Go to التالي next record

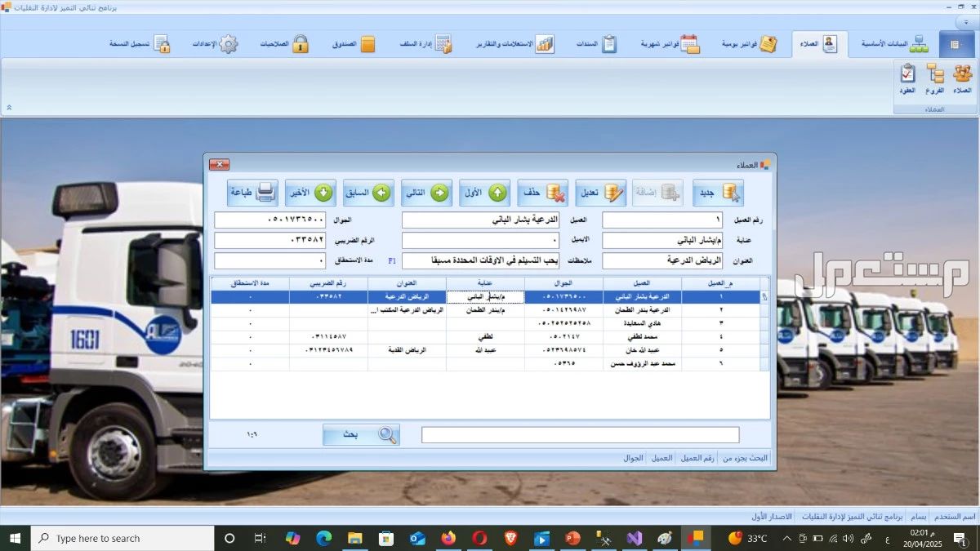(426, 193)
